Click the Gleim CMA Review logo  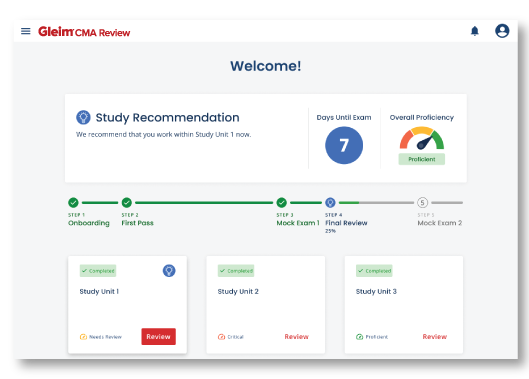coord(84,32)
